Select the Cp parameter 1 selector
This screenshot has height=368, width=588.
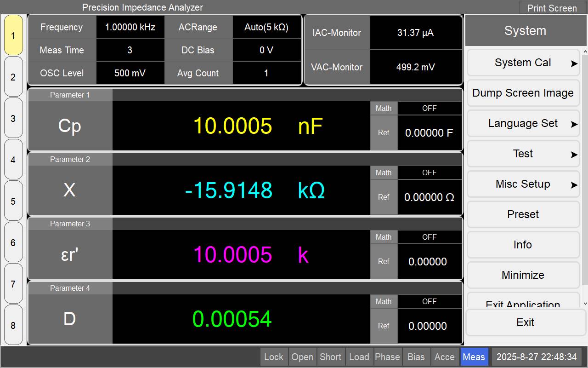(x=70, y=126)
